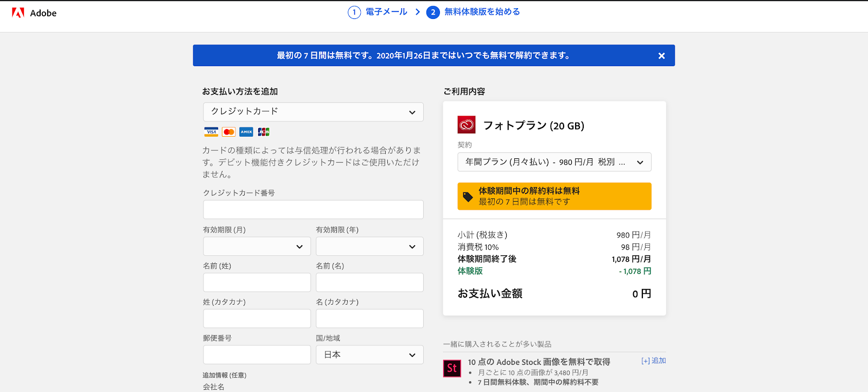Click the 10 点の Adobe Stock 画像を無料で取得 text

pyautogui.click(x=539, y=362)
